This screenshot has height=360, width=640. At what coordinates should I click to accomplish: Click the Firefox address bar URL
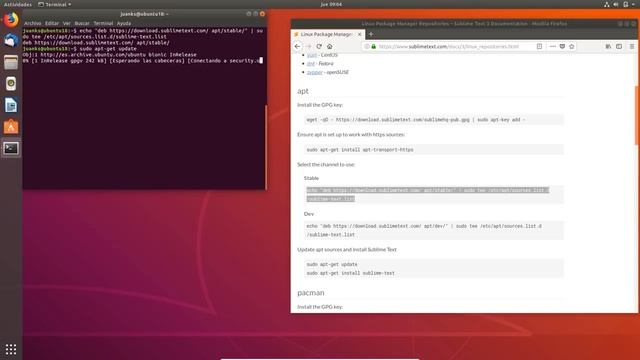point(449,47)
